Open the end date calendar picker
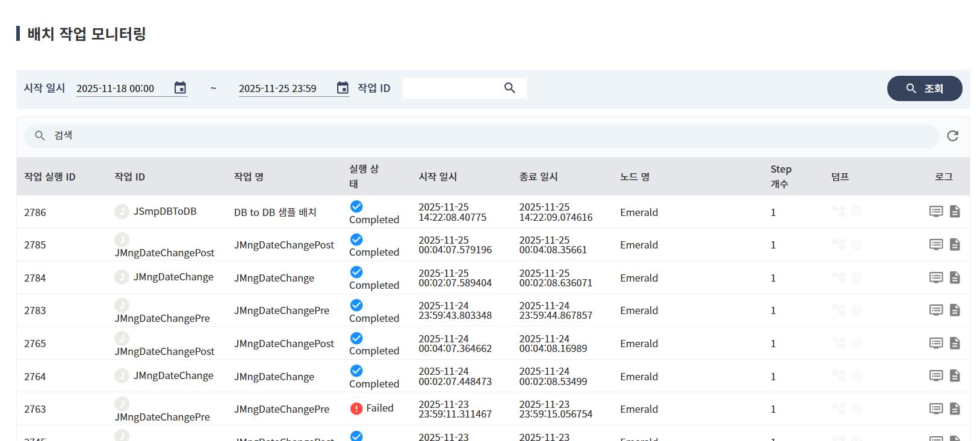The width and height of the screenshot is (980, 441). tap(343, 88)
